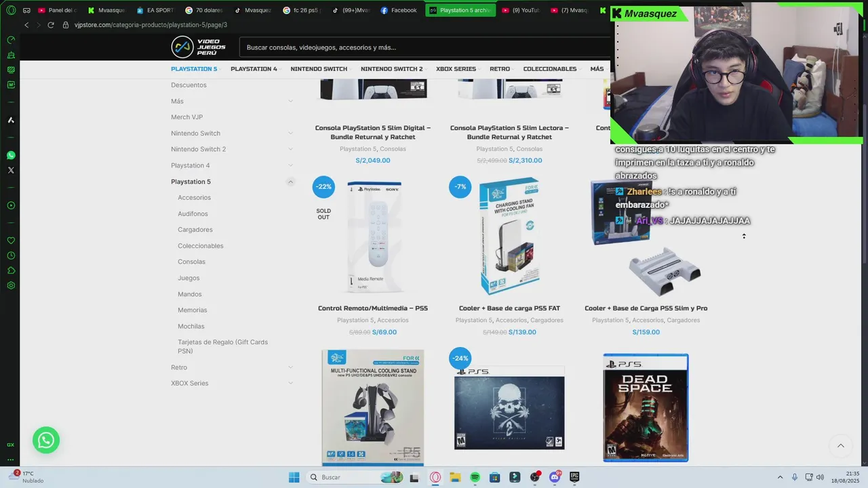Screen dimensions: 868x488
Task: Switch to 'Panel del c' YouTube tab
Action: pos(58,10)
